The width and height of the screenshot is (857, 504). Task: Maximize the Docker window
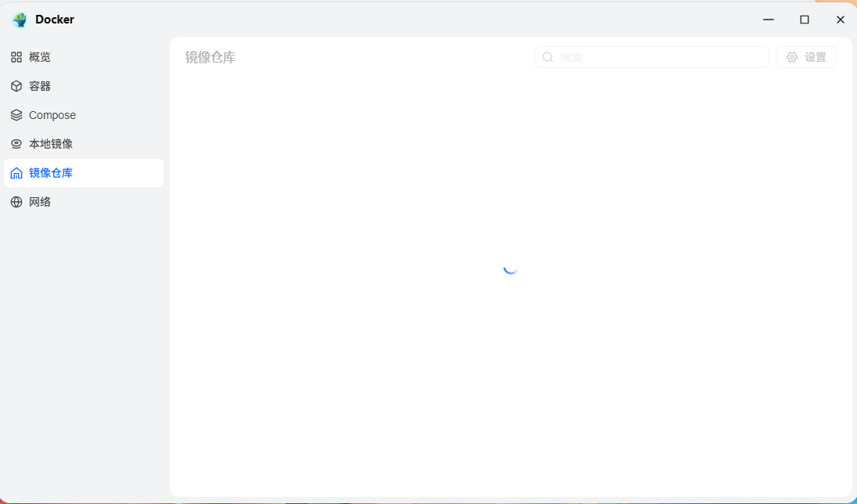805,20
